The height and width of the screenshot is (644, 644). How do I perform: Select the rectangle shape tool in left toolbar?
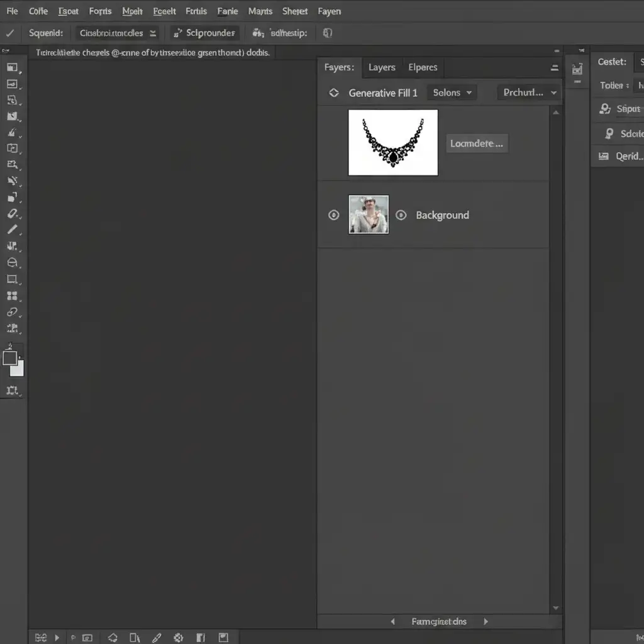[x=12, y=279]
